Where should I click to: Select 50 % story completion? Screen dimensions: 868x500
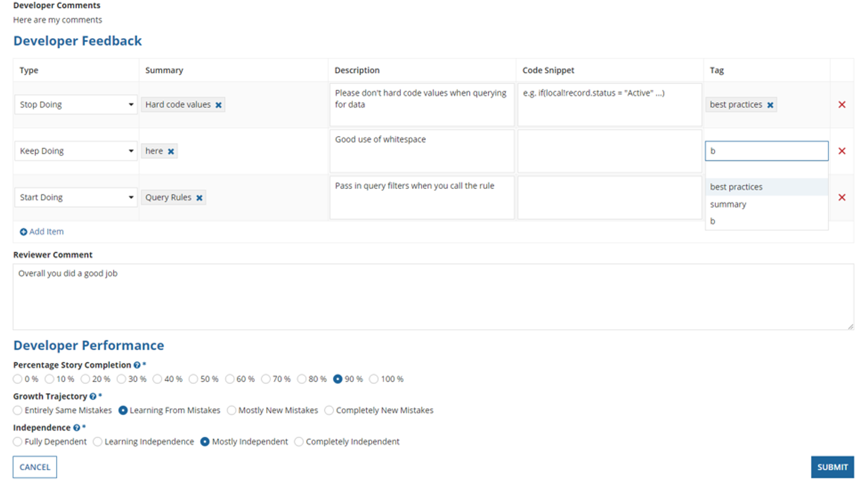point(193,379)
